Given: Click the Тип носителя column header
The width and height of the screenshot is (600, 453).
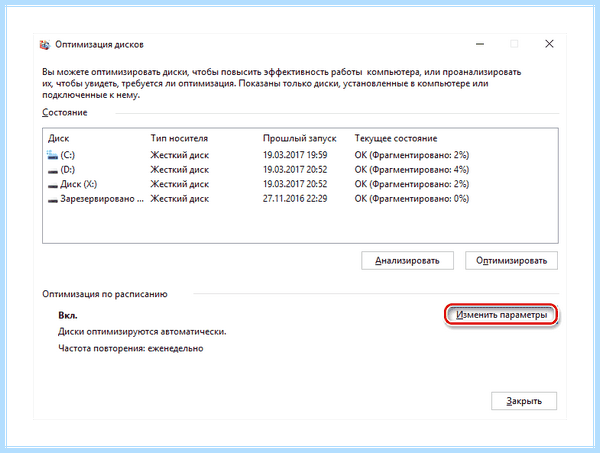Looking at the screenshot, I should (x=179, y=138).
